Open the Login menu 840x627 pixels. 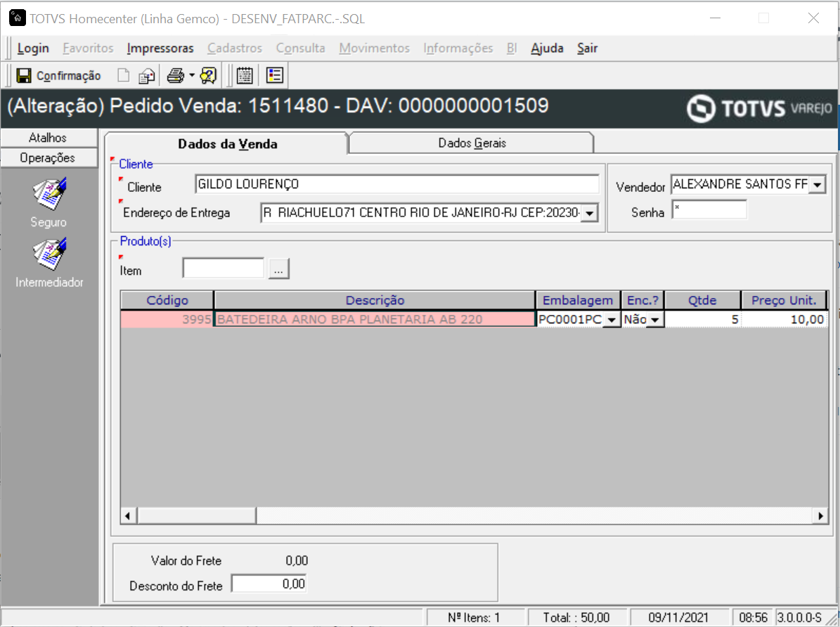(x=33, y=49)
